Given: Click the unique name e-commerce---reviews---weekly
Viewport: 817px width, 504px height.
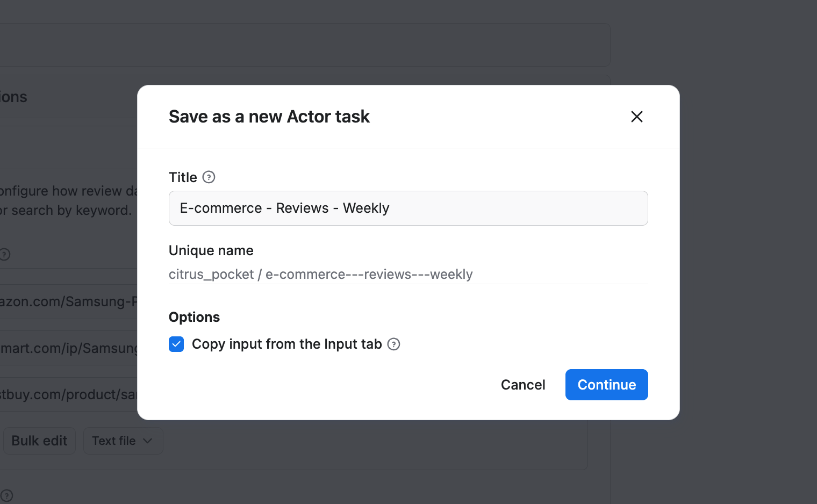Looking at the screenshot, I should click(369, 275).
